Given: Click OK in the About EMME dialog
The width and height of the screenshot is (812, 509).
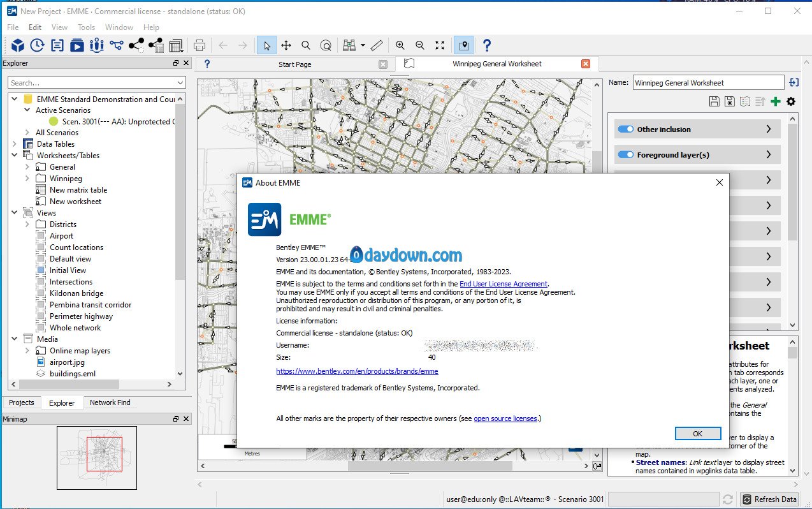Looking at the screenshot, I should click(x=697, y=433).
